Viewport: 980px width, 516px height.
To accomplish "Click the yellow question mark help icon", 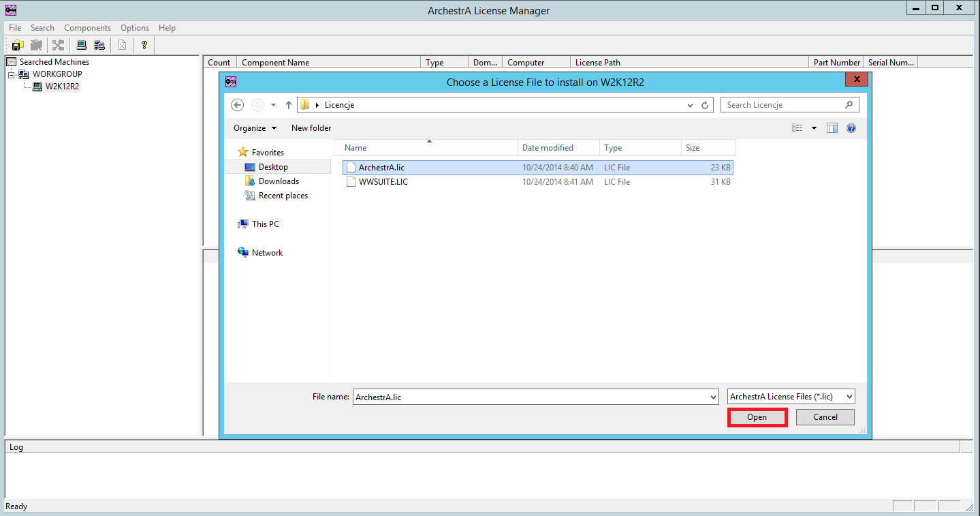I will pyautogui.click(x=144, y=45).
